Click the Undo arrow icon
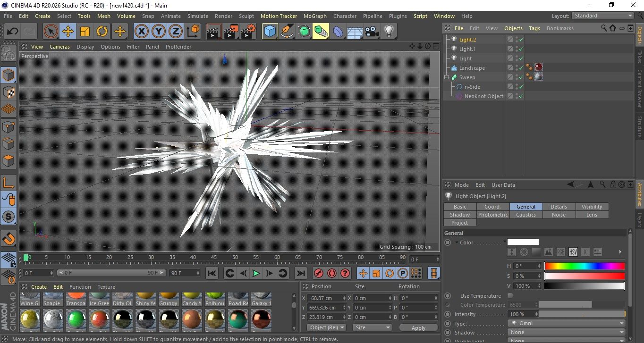Image resolution: width=644 pixels, height=343 pixels. point(13,32)
